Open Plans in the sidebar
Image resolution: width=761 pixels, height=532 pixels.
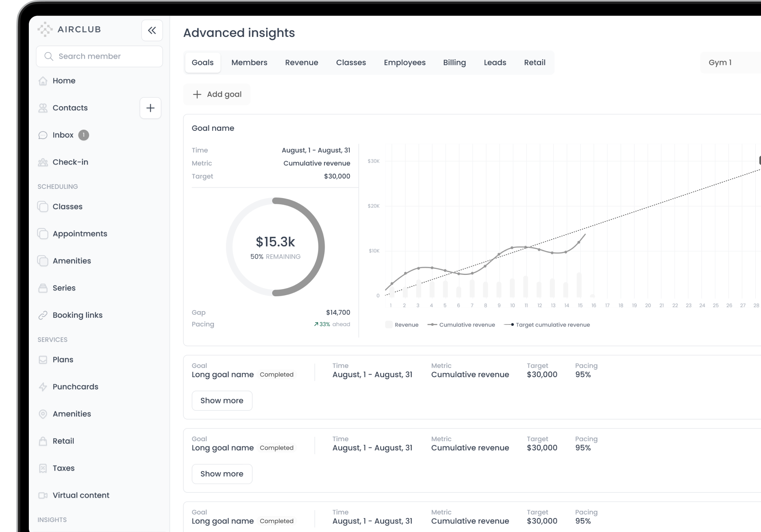63,360
